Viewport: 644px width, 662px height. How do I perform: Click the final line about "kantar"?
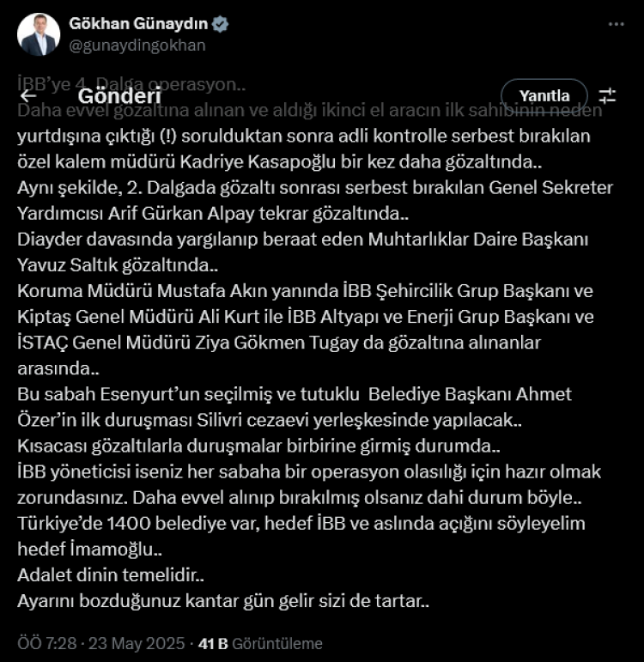point(223,601)
